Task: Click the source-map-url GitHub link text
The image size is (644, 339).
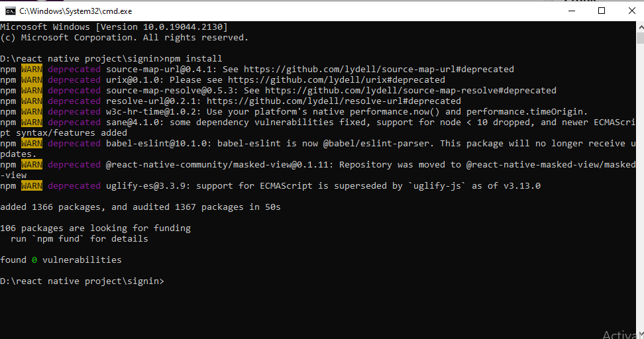Action: coord(379,69)
